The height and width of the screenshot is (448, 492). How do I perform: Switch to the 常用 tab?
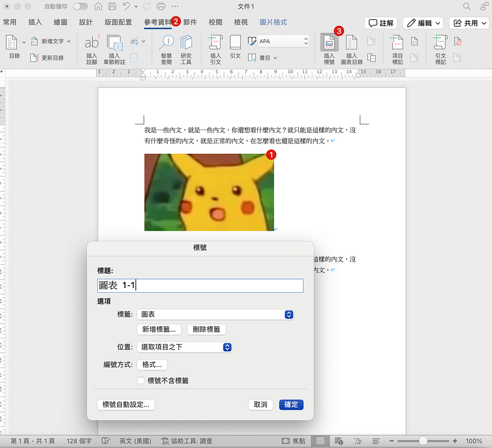point(10,22)
